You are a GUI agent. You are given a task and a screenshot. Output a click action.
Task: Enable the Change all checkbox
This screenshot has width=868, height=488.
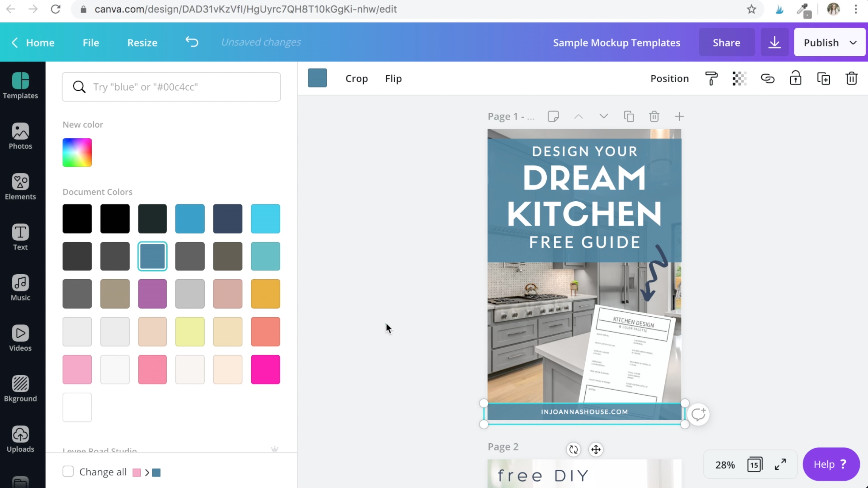(x=68, y=471)
